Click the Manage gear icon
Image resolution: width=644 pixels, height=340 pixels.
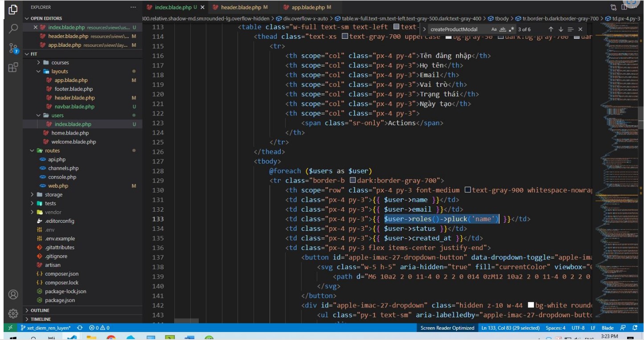coord(13,314)
